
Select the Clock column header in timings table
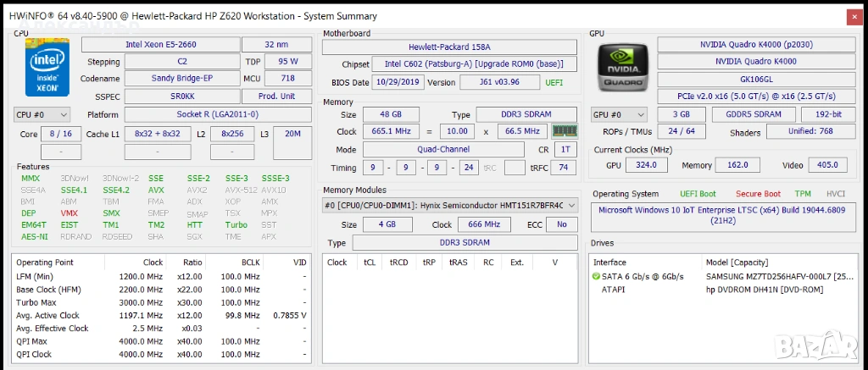[337, 262]
